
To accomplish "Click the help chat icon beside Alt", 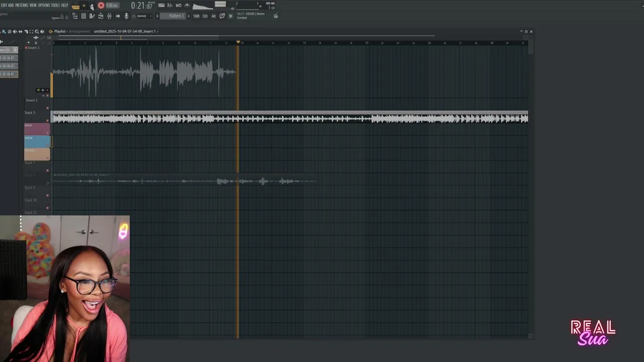I will [x=222, y=16].
